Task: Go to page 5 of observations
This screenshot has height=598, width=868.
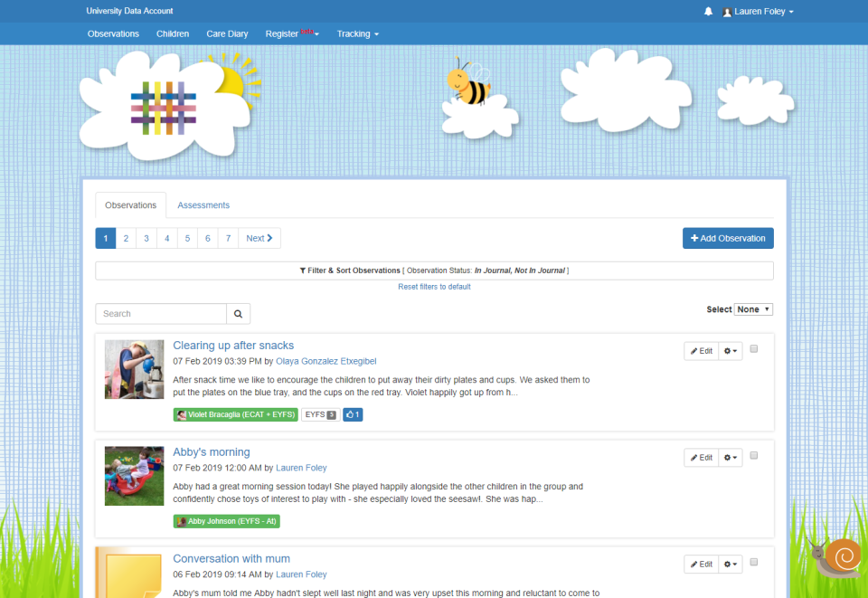Action: click(x=187, y=238)
